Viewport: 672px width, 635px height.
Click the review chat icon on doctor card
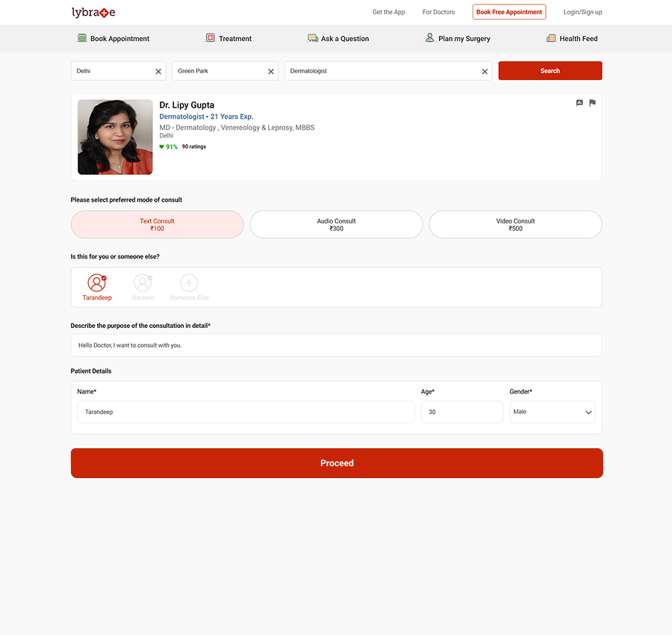[x=579, y=102]
